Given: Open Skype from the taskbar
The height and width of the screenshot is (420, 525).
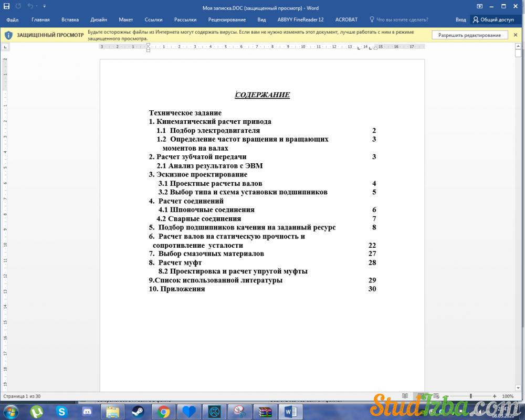Looking at the screenshot, I should point(61,412).
